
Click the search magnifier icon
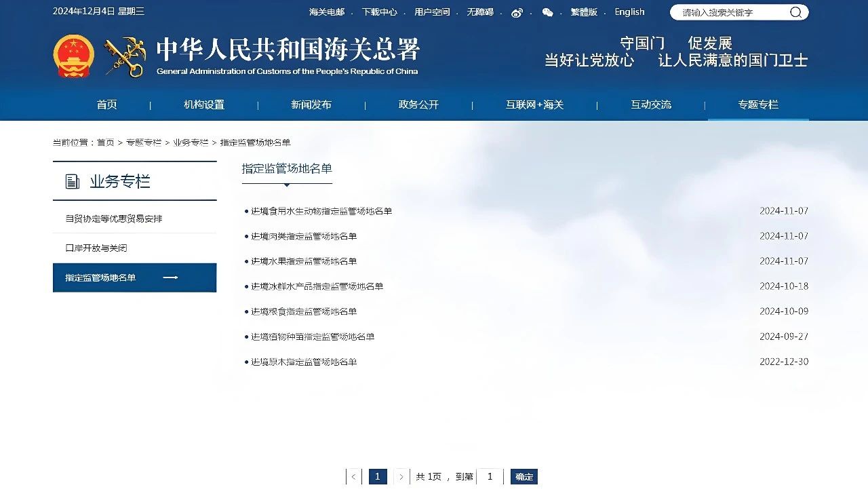click(x=795, y=12)
